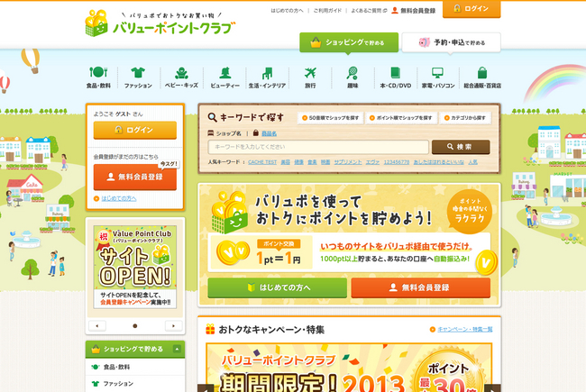
Task: Select the sidebar carousel dot indicator
Action: pyautogui.click(x=135, y=326)
